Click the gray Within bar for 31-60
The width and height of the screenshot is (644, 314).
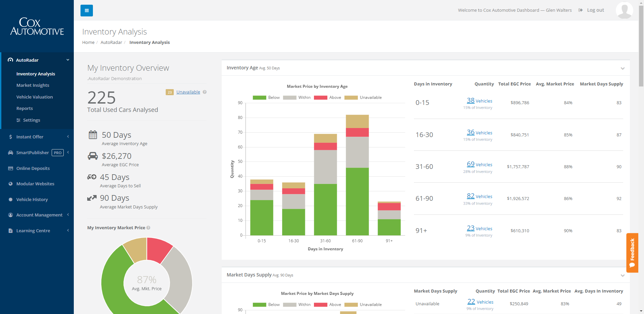tap(325, 167)
